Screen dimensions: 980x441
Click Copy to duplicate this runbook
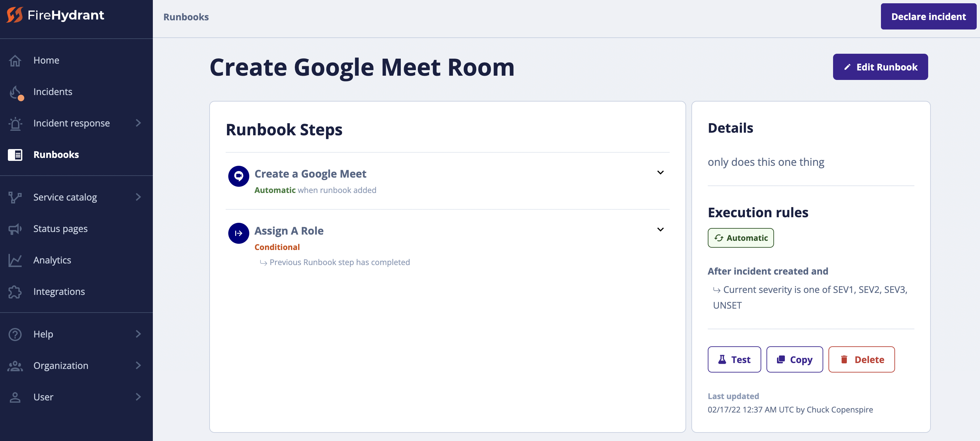pos(794,359)
